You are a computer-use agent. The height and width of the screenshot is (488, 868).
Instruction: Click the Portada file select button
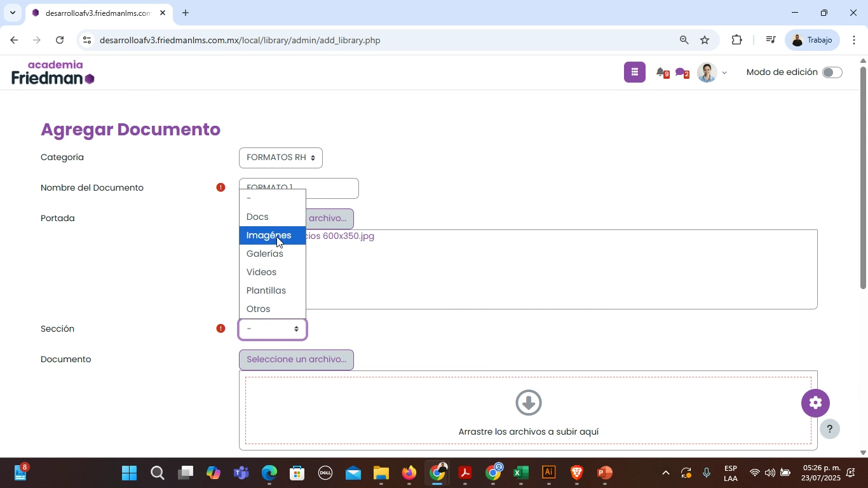329,219
